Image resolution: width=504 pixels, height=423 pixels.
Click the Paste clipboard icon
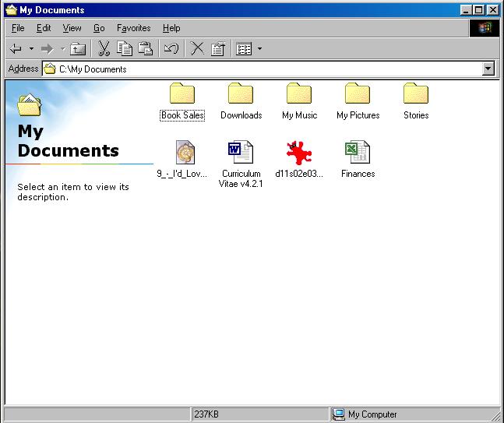tap(146, 48)
